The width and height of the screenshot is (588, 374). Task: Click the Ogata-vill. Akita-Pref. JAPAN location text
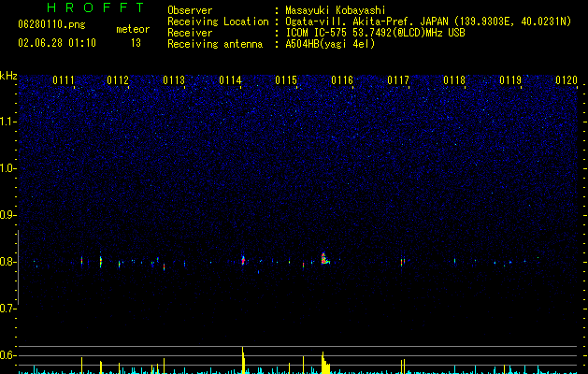pos(428,22)
